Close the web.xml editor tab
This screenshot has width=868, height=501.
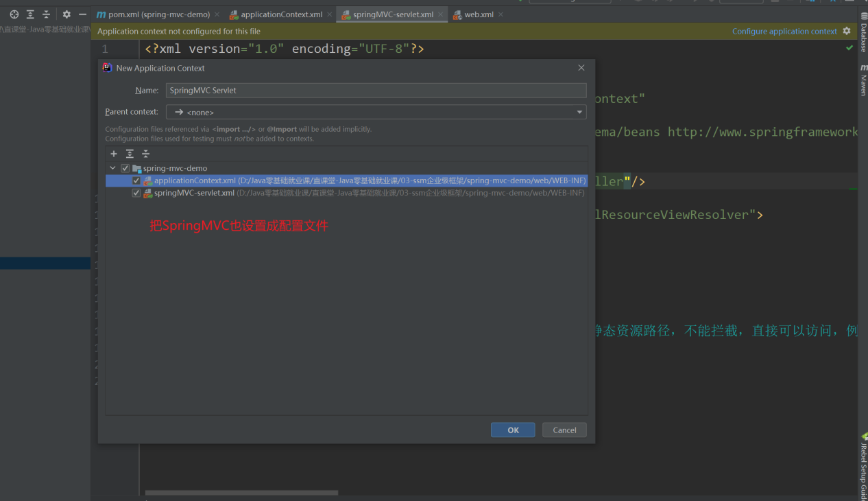[x=501, y=14]
